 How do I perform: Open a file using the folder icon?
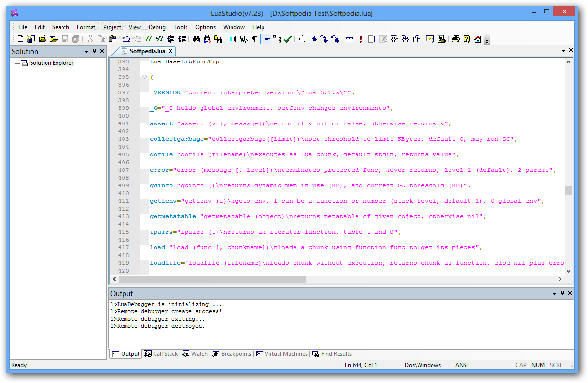[x=43, y=39]
